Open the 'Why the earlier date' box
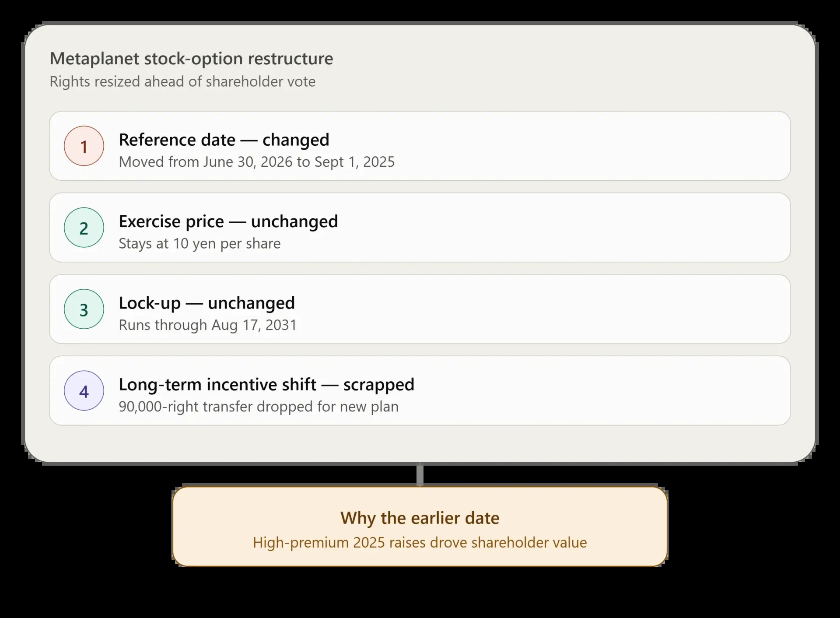The width and height of the screenshot is (840, 618). (x=420, y=527)
